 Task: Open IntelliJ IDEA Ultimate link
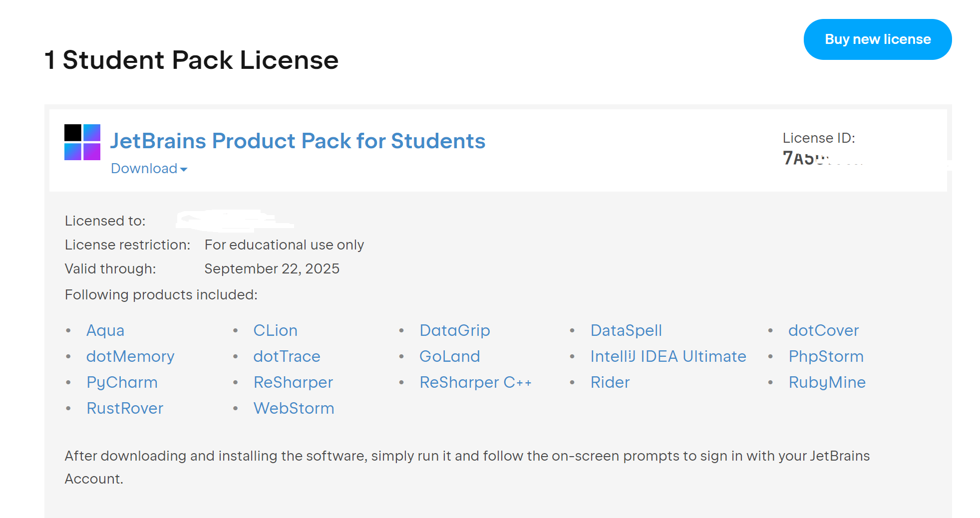pos(668,356)
